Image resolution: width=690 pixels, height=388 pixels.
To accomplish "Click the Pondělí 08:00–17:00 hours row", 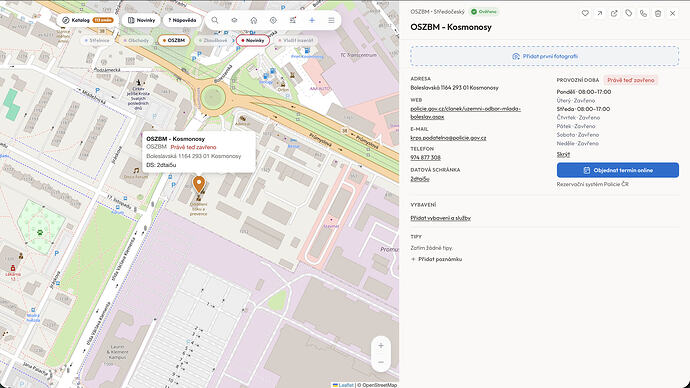I will [x=584, y=92].
